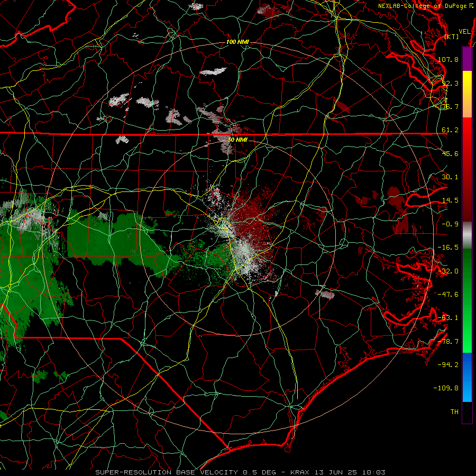
Task: Select the 45.6 legend value
Action: coord(450,153)
